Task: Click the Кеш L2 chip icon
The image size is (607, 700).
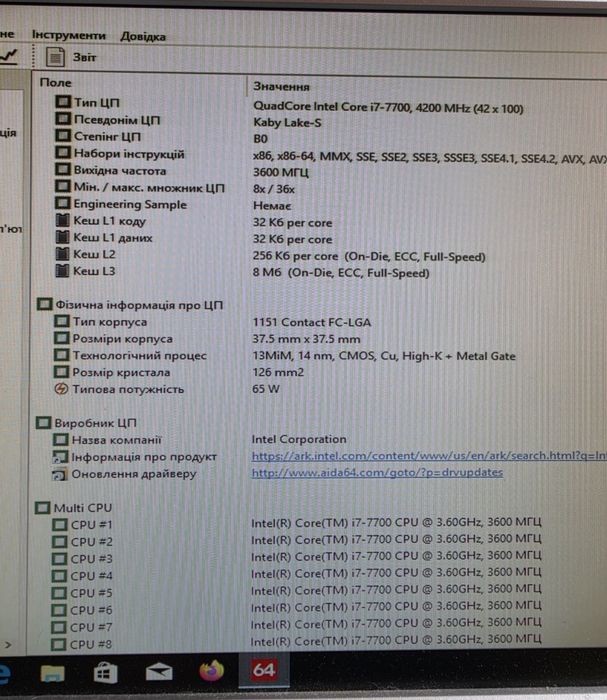Action: (62, 254)
